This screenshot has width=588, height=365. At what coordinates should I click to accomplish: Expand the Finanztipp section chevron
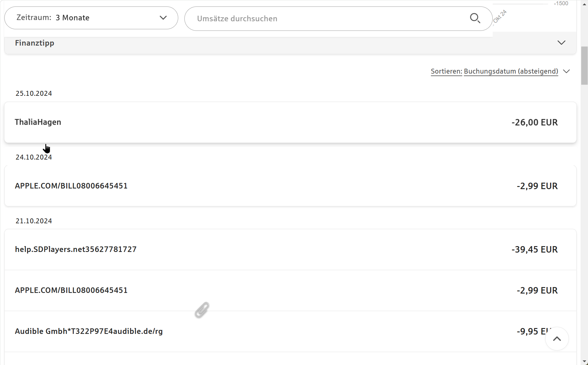point(561,43)
